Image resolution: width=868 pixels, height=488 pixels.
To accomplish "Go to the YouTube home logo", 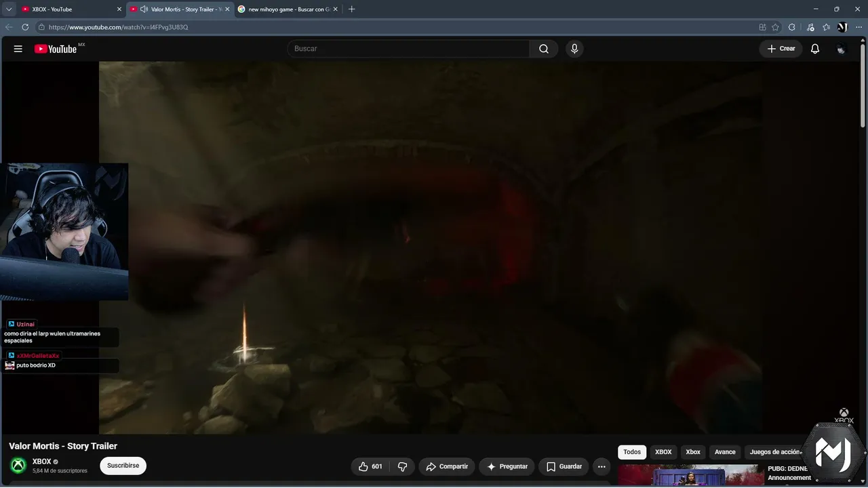I will (56, 49).
